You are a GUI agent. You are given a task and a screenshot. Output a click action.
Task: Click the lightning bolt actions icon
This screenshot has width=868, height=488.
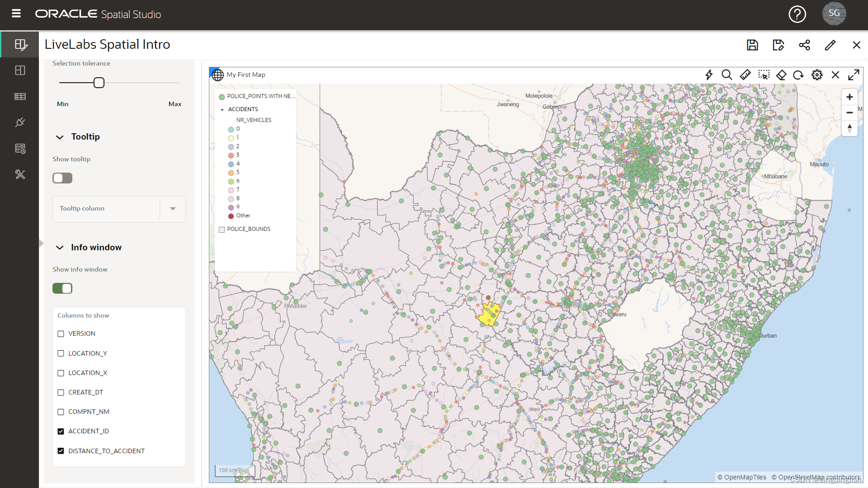[709, 75]
